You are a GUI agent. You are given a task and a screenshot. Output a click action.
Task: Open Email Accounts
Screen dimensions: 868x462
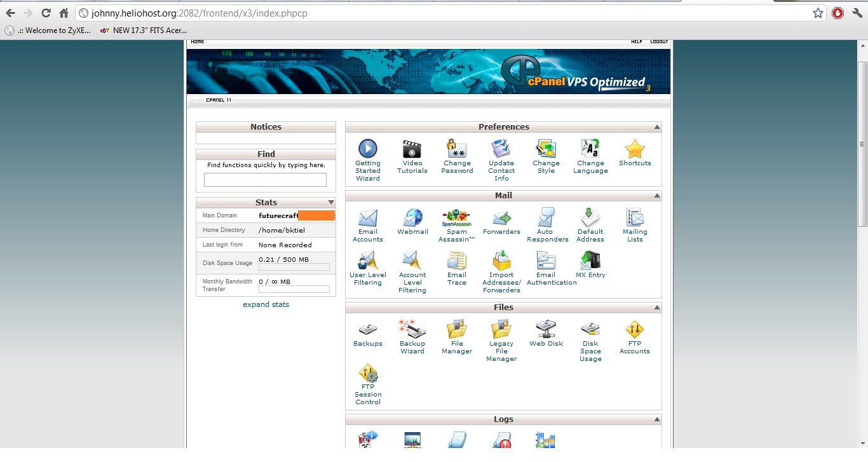tap(368, 226)
